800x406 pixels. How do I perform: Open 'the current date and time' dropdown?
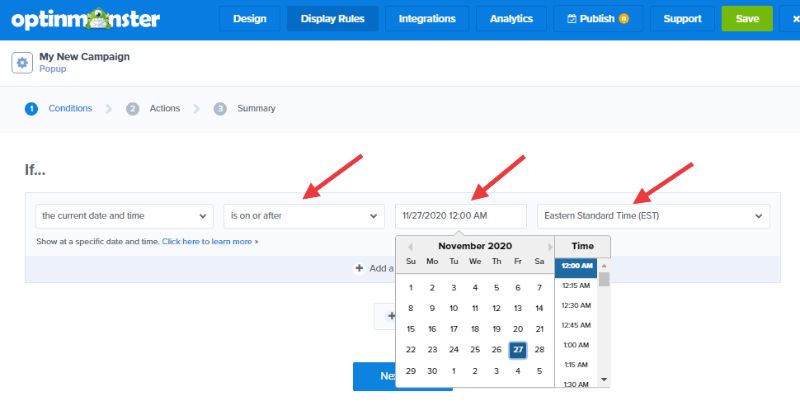point(124,216)
